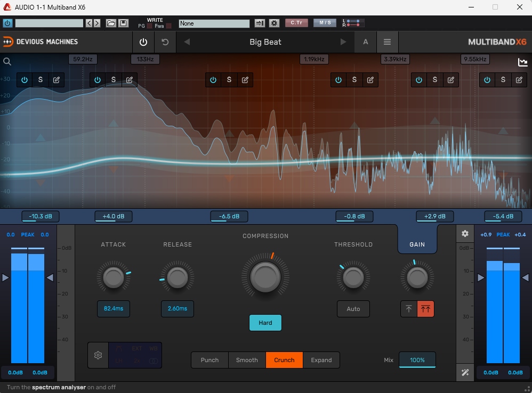Open the hamburger main menu

click(387, 42)
